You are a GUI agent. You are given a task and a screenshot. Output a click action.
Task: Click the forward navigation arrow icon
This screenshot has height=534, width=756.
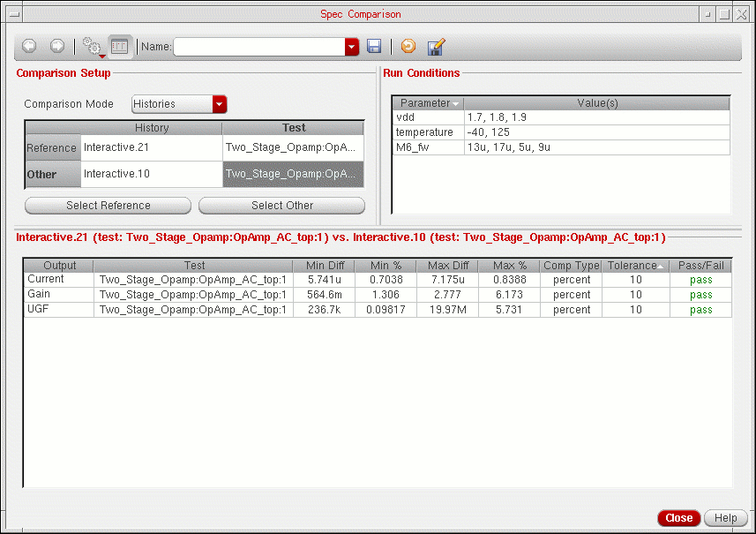[x=56, y=46]
